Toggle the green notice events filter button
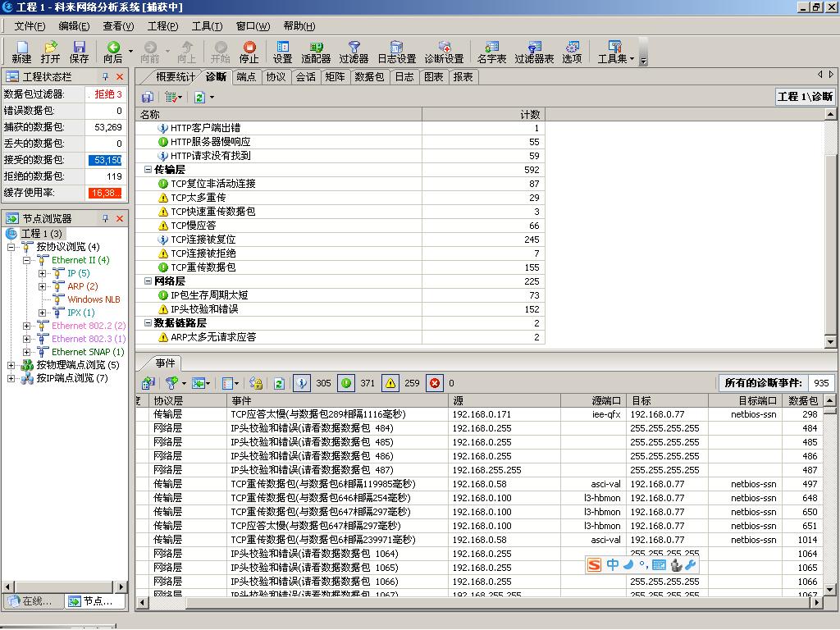 click(x=346, y=383)
